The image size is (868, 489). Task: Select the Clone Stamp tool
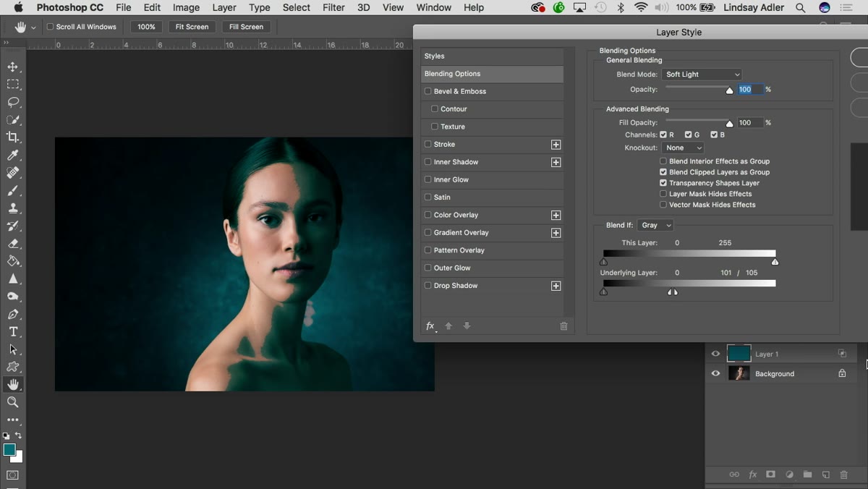click(x=13, y=208)
